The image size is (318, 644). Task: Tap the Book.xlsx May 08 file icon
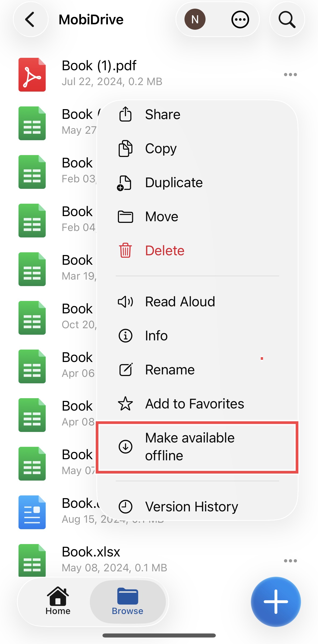click(x=32, y=560)
